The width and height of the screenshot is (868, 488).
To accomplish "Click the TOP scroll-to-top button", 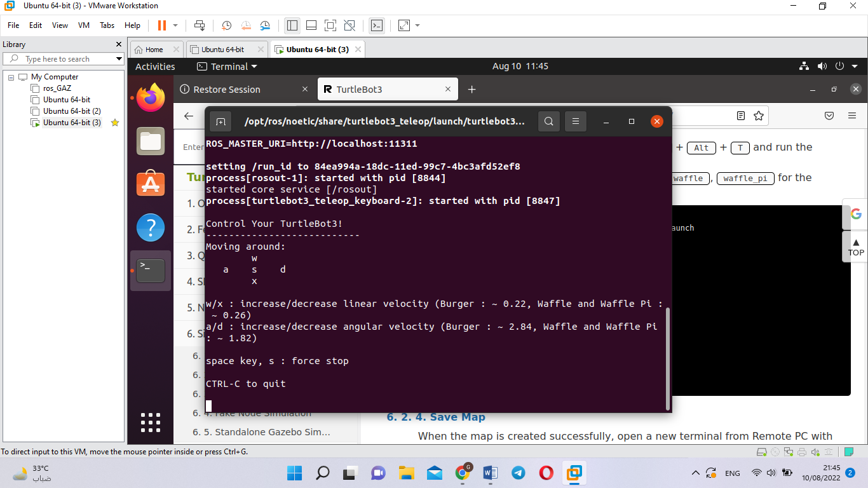I will (x=855, y=247).
